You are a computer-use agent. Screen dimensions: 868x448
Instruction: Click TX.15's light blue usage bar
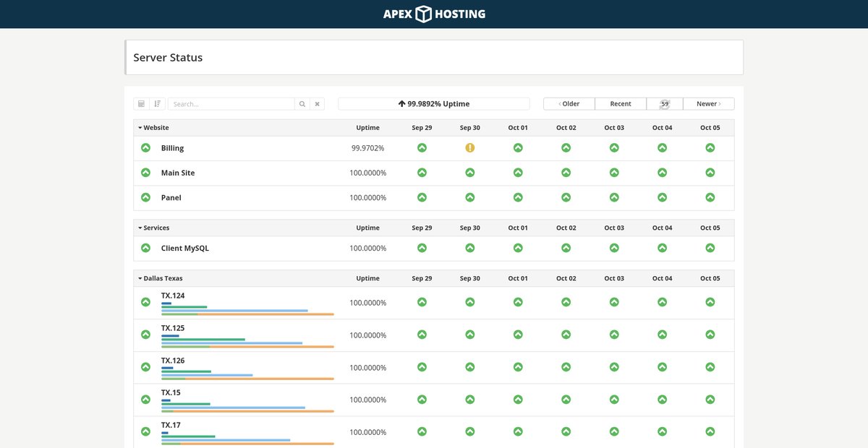tap(233, 408)
